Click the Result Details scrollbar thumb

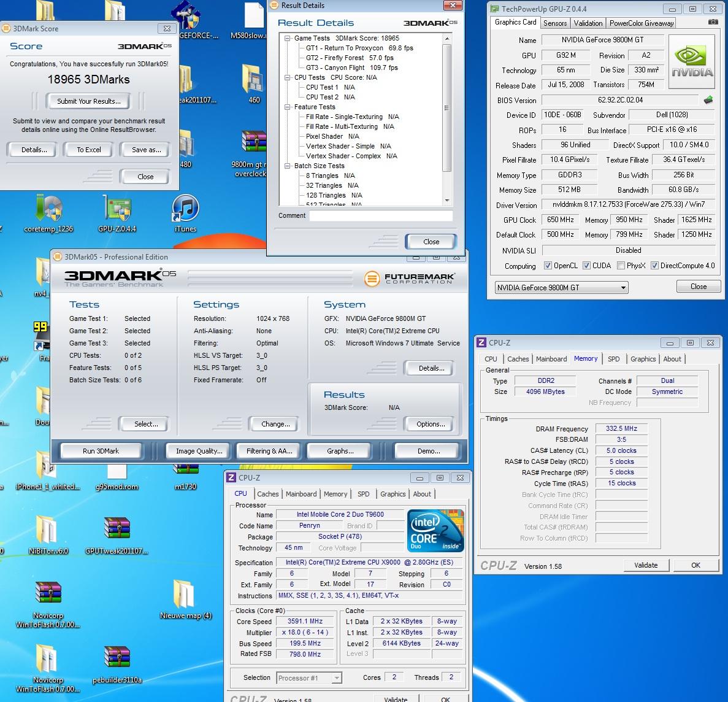[446, 108]
